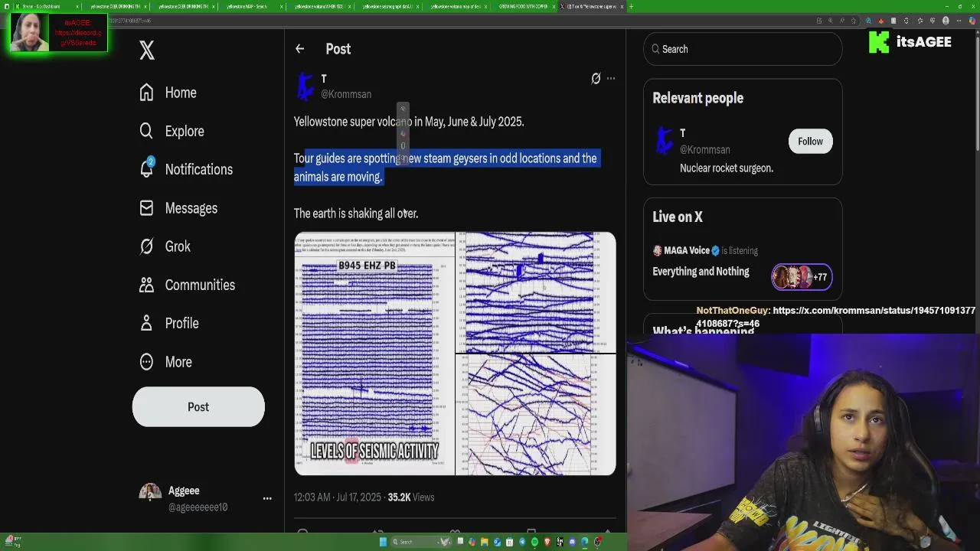The width and height of the screenshot is (980, 551).
Task: Open the Grok explain-post icon
Action: 596,78
